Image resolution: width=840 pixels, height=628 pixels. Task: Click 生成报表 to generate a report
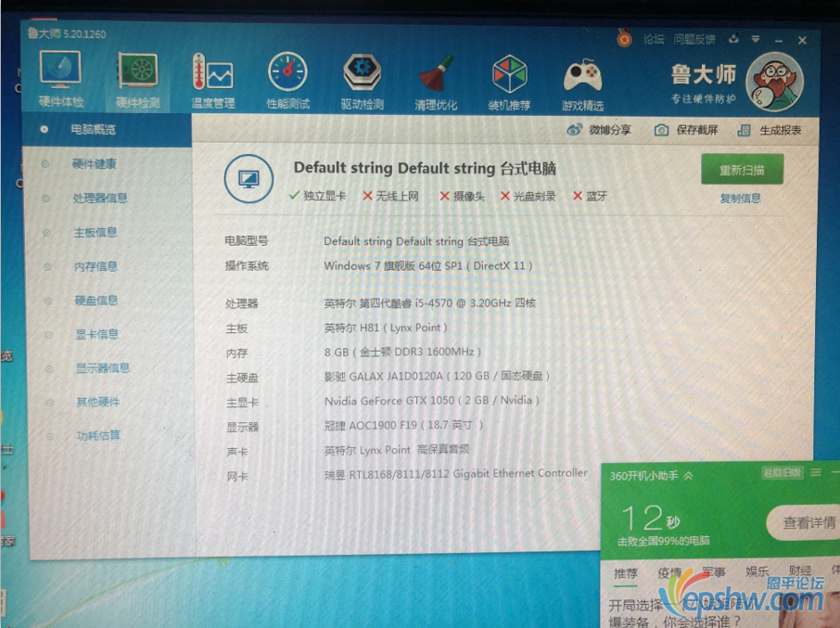770,130
